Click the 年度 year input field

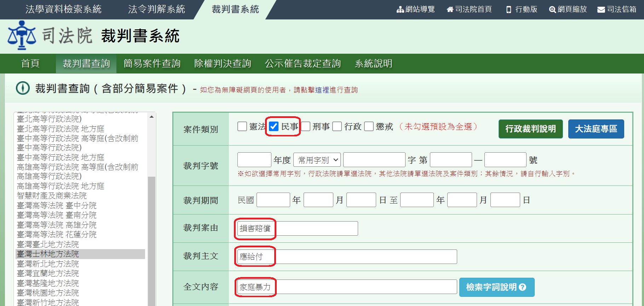(x=254, y=160)
